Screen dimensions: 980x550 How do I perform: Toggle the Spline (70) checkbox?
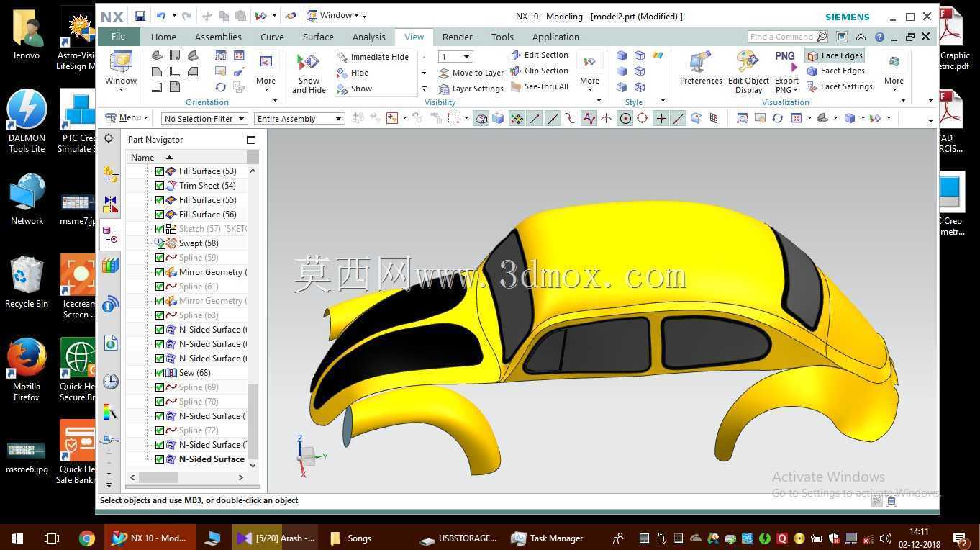[x=160, y=402]
